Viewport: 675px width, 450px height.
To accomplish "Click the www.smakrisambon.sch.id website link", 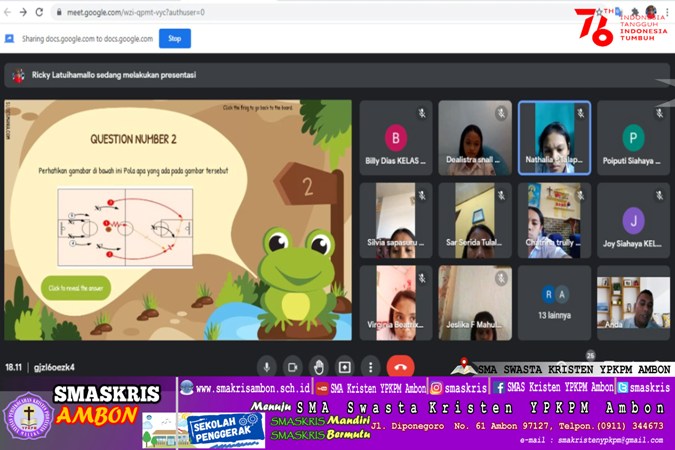I will point(253,388).
